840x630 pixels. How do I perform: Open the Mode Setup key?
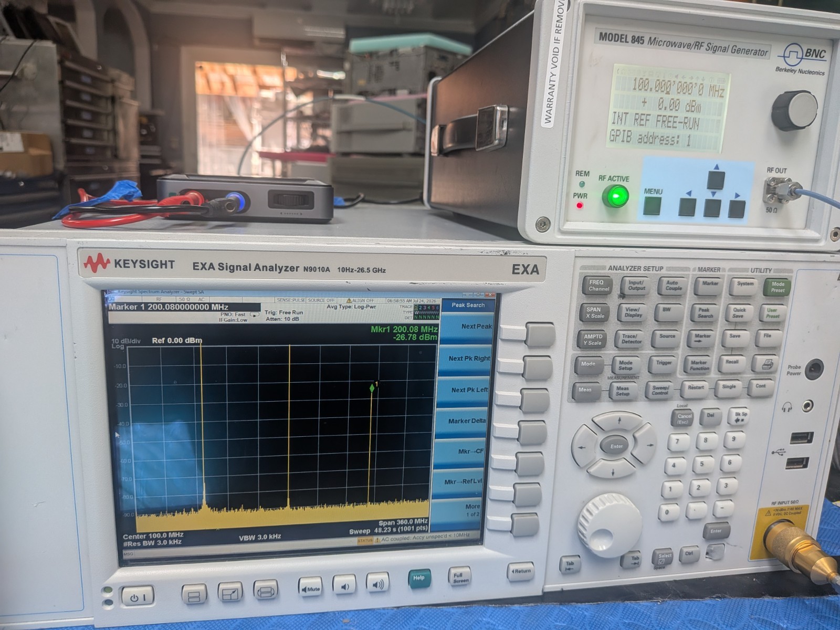pyautogui.click(x=625, y=365)
